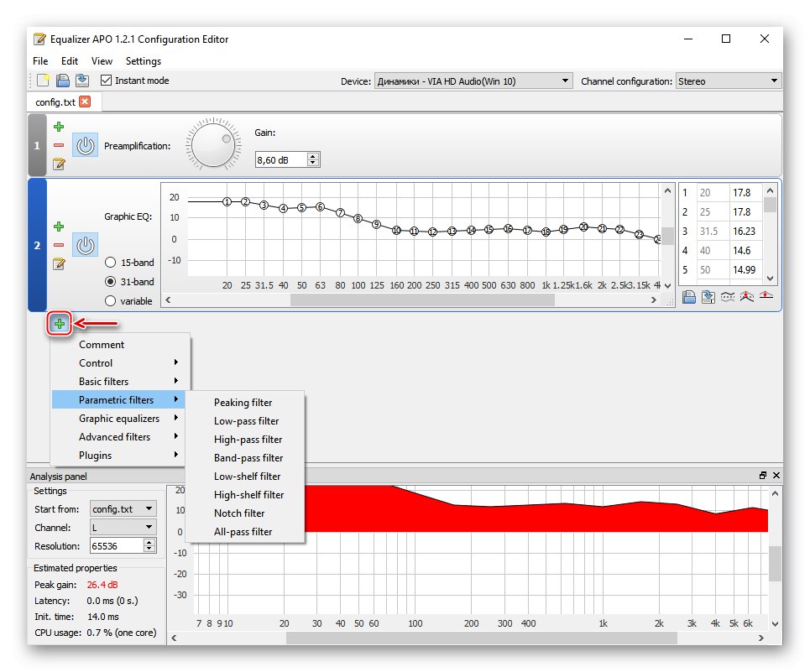Viewport: 810px width, 672px height.
Task: Edit Preamplification filter text with notepad icon
Action: click(59, 164)
